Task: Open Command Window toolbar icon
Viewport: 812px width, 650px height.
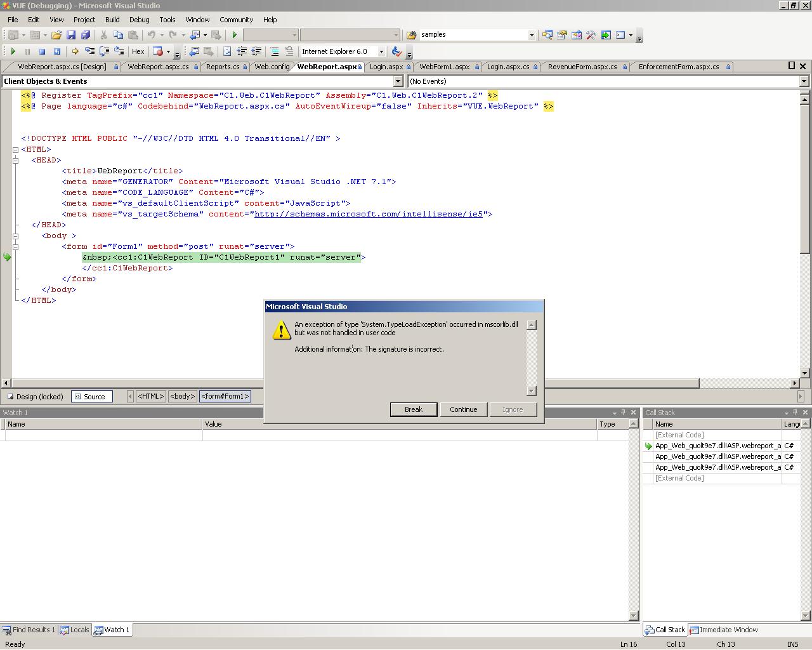Action: (621, 35)
